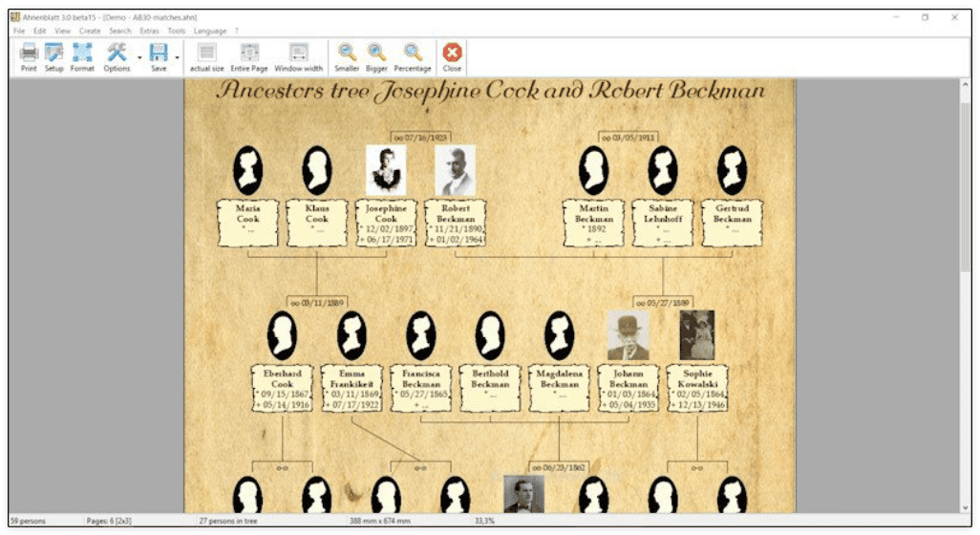Click marriage date 03/05/1911 label

(628, 138)
